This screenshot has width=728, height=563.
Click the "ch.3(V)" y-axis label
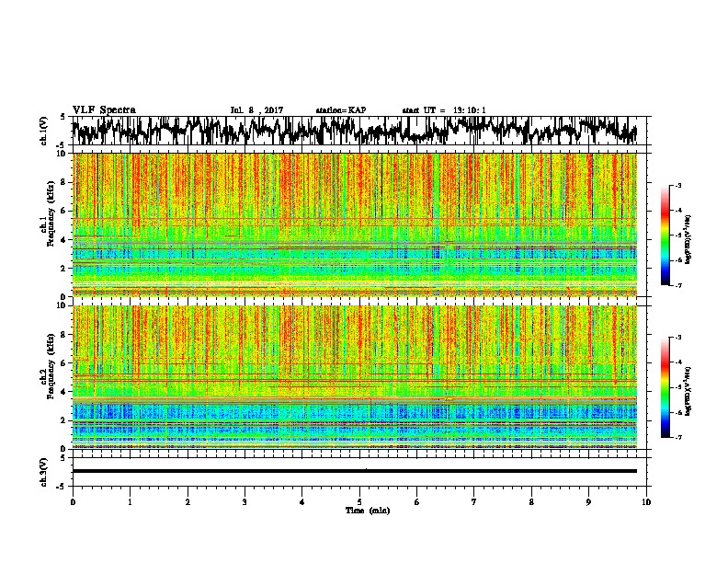44,472
